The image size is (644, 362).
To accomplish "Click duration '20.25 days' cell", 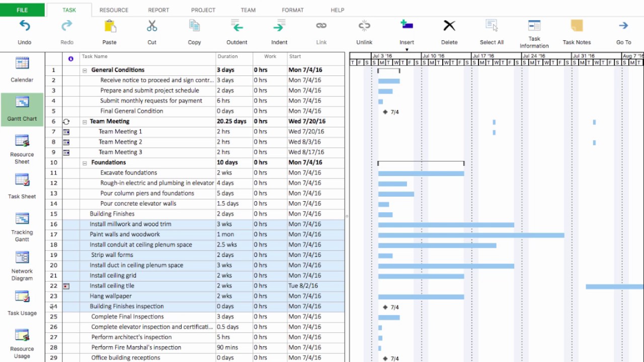I will click(x=234, y=122).
